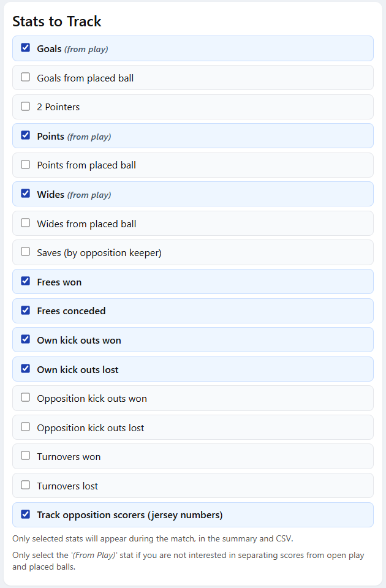Deselect Own kick outs lost checkbox

coord(25,369)
